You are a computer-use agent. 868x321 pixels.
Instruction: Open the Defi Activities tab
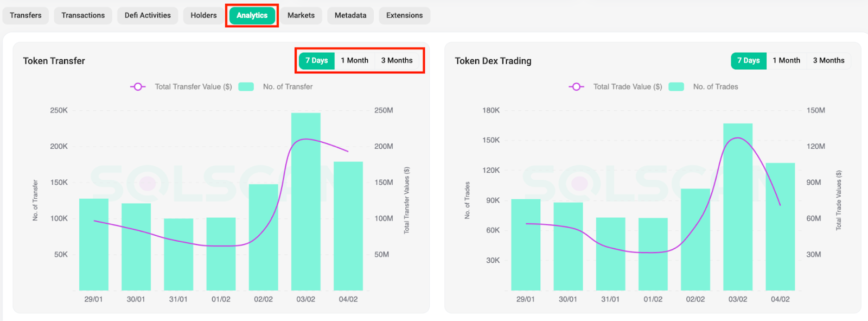pyautogui.click(x=148, y=15)
